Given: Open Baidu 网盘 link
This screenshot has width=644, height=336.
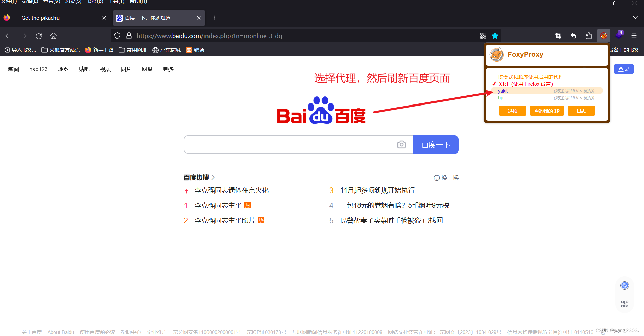Looking at the screenshot, I should (x=147, y=69).
